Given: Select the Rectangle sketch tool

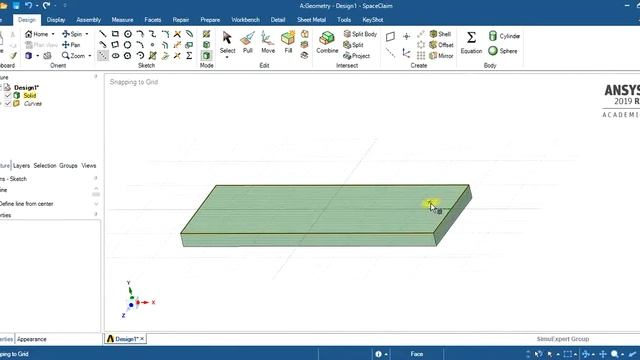Looking at the screenshot, I should pos(115,34).
